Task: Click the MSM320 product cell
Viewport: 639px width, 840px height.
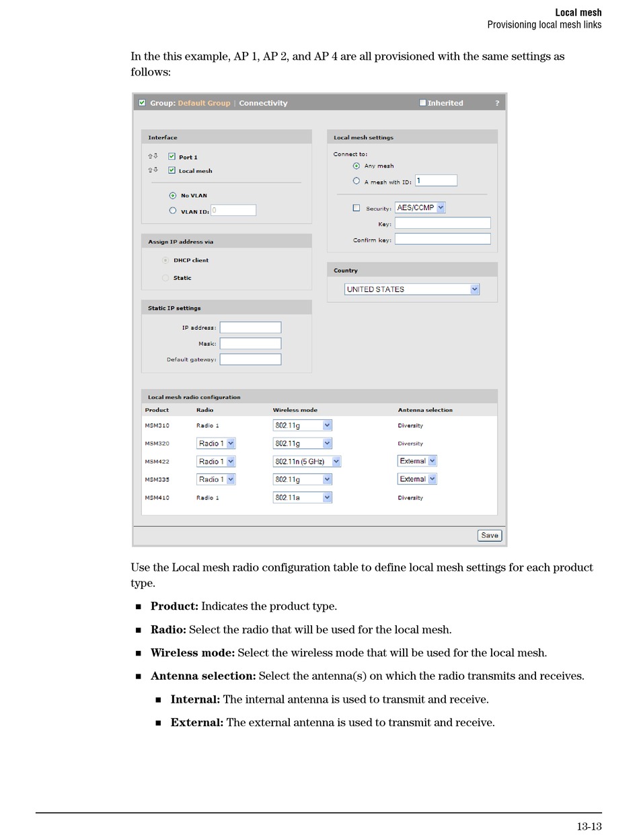Action: (157, 444)
